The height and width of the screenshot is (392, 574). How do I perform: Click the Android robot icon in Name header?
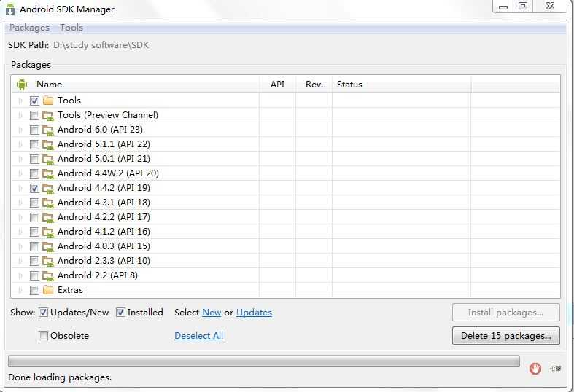[x=22, y=85]
